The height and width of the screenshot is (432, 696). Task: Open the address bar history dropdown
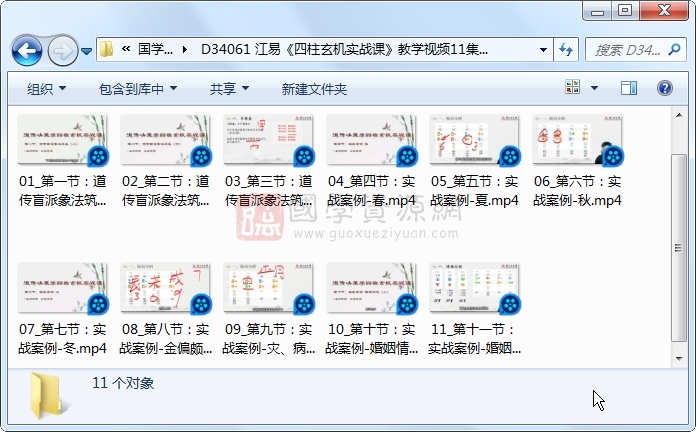click(543, 49)
